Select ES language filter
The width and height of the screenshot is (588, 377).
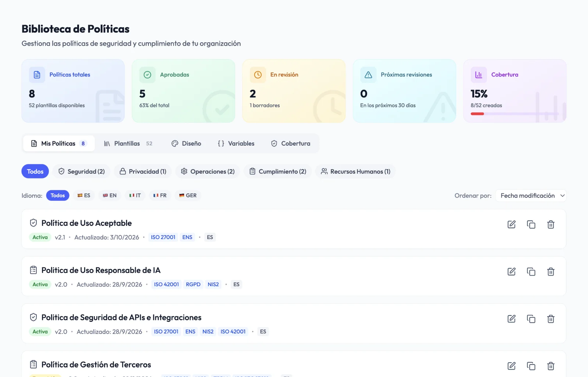point(84,195)
